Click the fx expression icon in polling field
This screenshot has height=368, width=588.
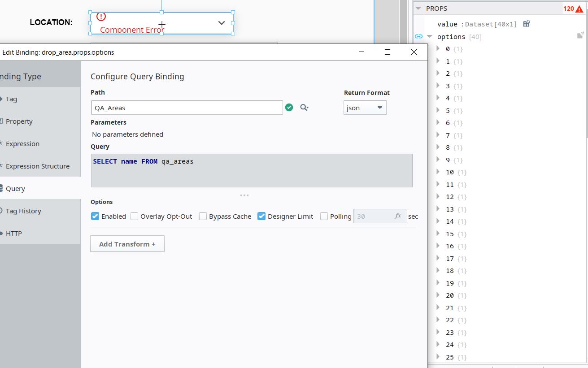pos(398,216)
